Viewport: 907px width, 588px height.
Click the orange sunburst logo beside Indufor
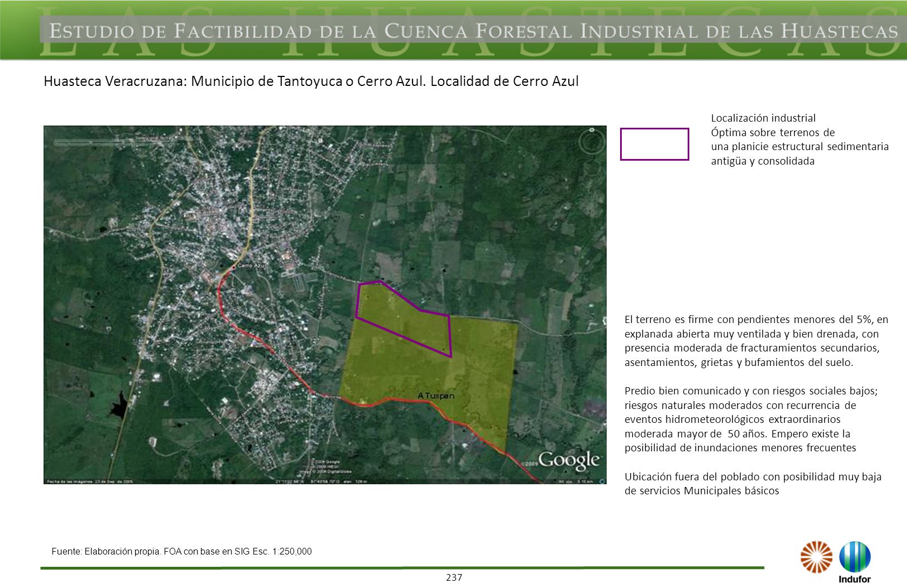point(816,557)
